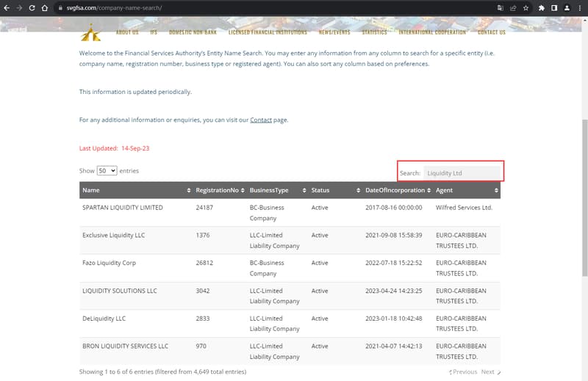Image resolution: width=588 pixels, height=381 pixels.
Task: Open the browser three-dot menu
Action: (580, 8)
